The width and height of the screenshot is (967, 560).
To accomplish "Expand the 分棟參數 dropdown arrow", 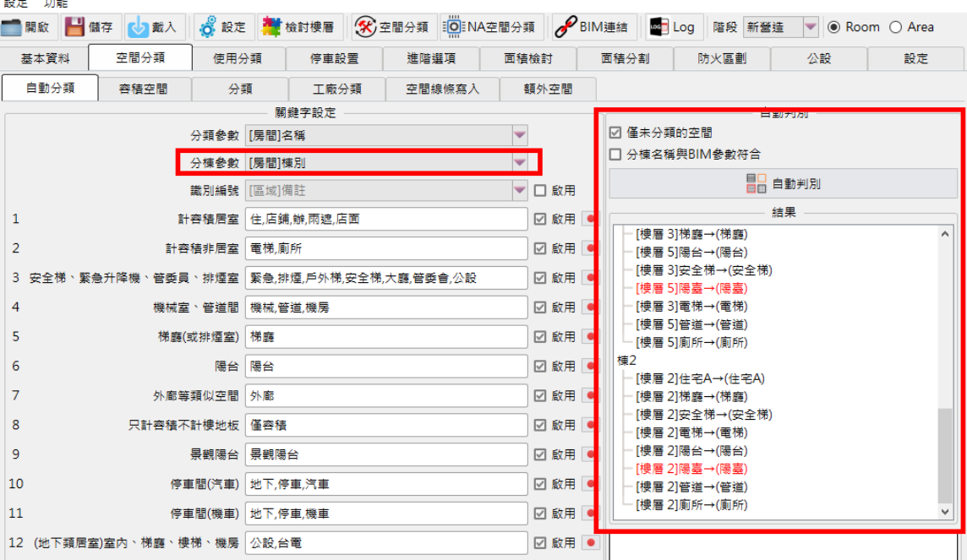I will [520, 162].
